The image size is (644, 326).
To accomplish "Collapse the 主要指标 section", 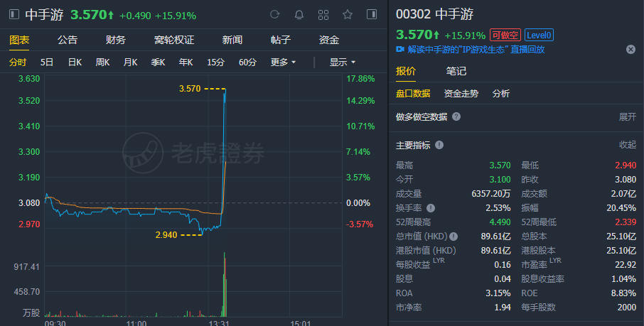I will point(628,145).
